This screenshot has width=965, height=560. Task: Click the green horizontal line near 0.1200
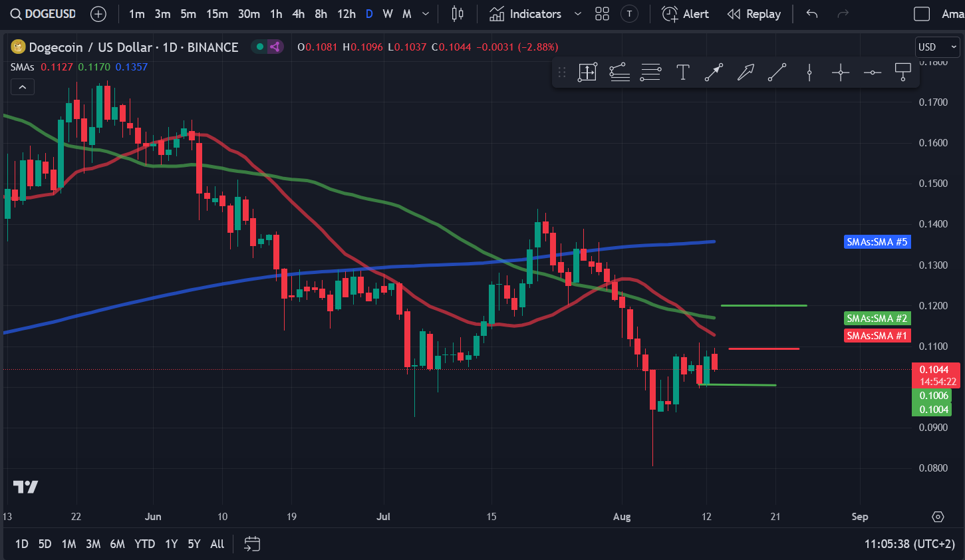(763, 305)
